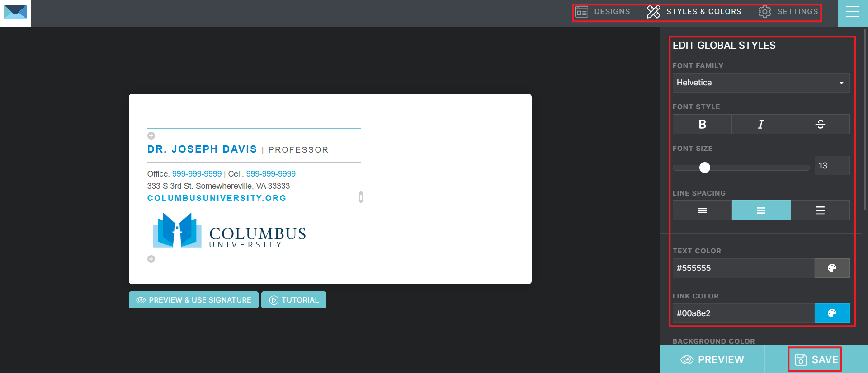The height and width of the screenshot is (373, 868).
Task: Edit the text color hex field
Action: [x=743, y=268]
